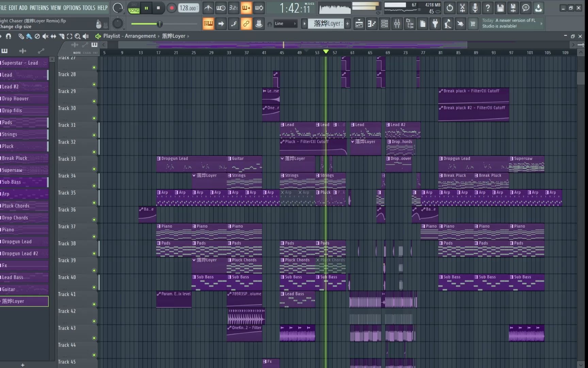
Task: Mute Track 31 with its green dot
Action: pyautogui.click(x=94, y=135)
